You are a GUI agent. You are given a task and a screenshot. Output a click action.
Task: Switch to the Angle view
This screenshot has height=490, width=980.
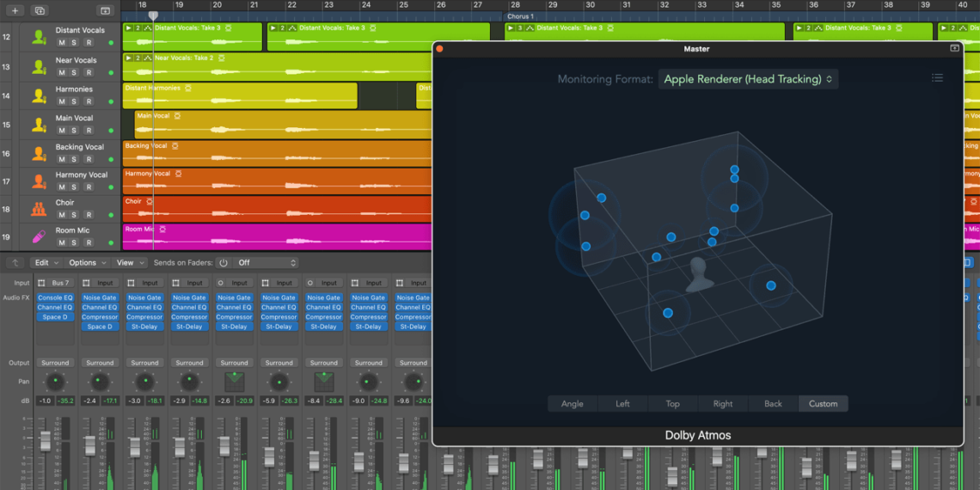click(573, 404)
